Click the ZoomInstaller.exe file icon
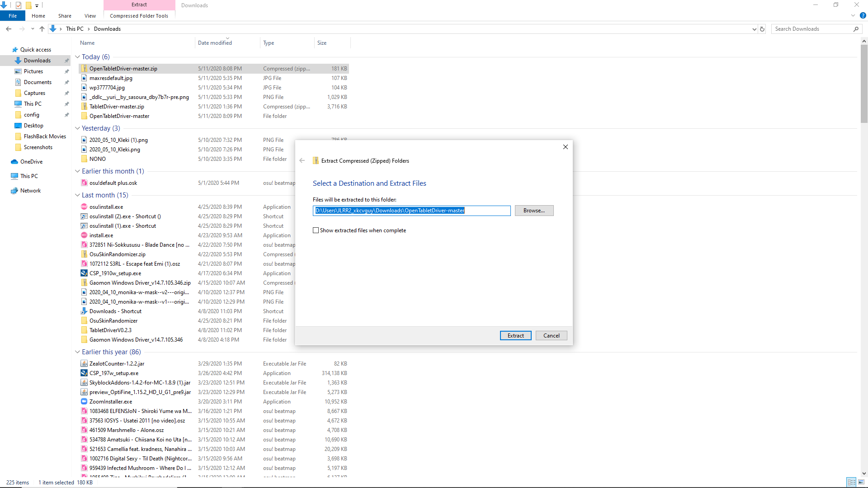 (84, 401)
